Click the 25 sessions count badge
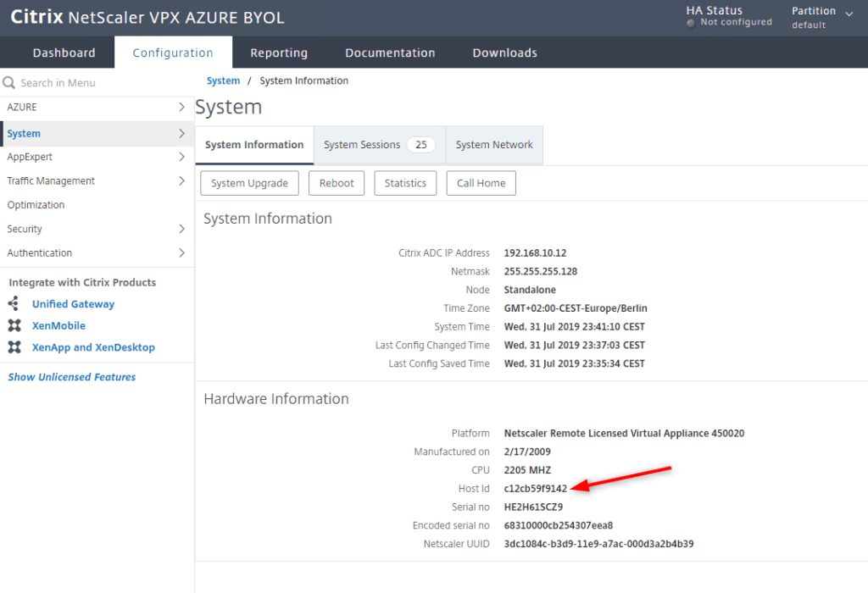Image resolution: width=868 pixels, height=593 pixels. point(420,144)
